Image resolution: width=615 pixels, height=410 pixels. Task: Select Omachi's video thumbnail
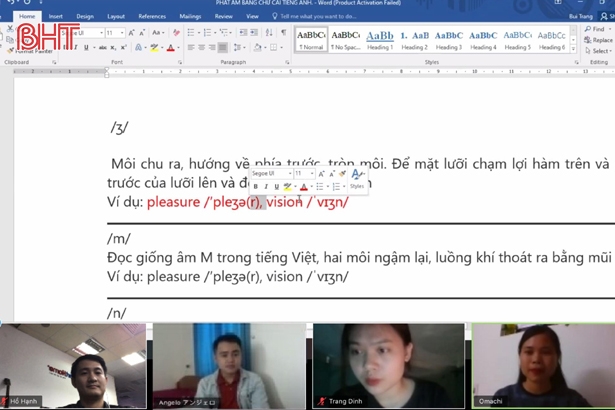coord(544,366)
